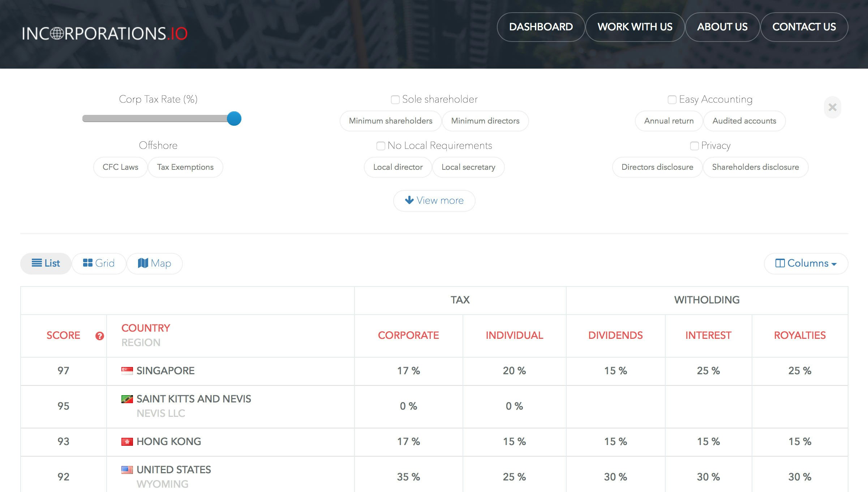Switch to List view
This screenshot has height=492, width=868.
coord(46,263)
